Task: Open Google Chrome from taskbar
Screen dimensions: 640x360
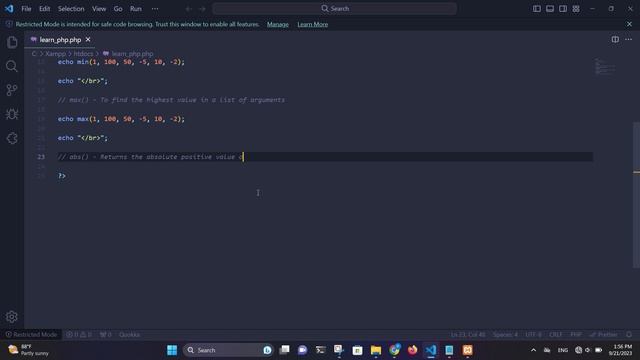Action: tap(394, 350)
